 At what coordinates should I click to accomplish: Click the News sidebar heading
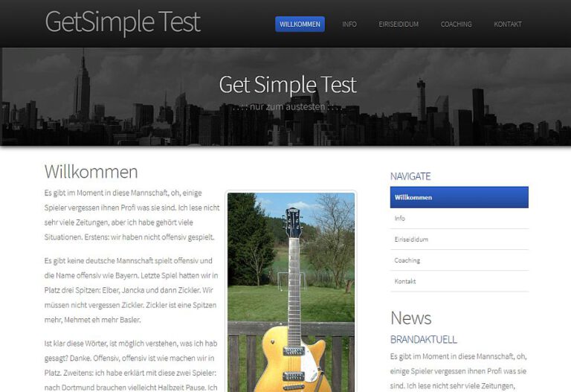pyautogui.click(x=410, y=318)
